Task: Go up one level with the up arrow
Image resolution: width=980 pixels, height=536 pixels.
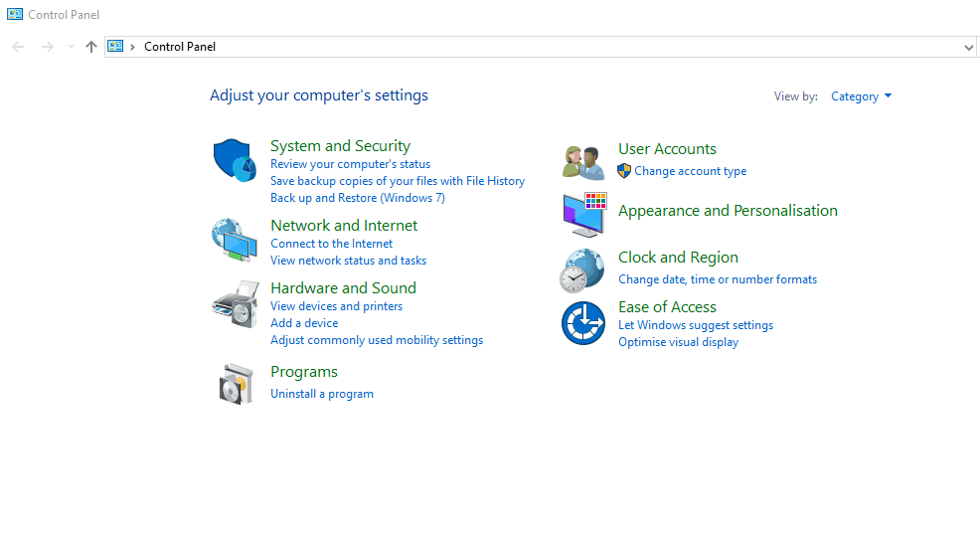Action: pyautogui.click(x=91, y=47)
